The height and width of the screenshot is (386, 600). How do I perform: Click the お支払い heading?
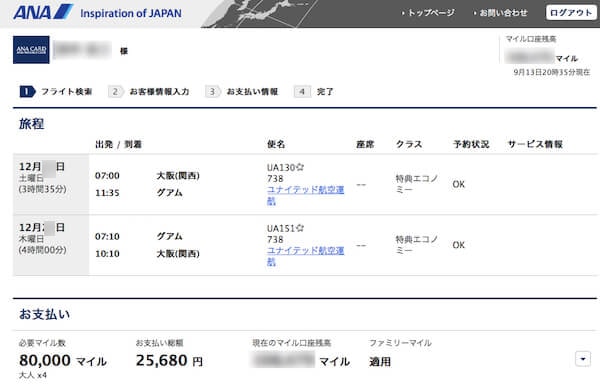click(44, 314)
